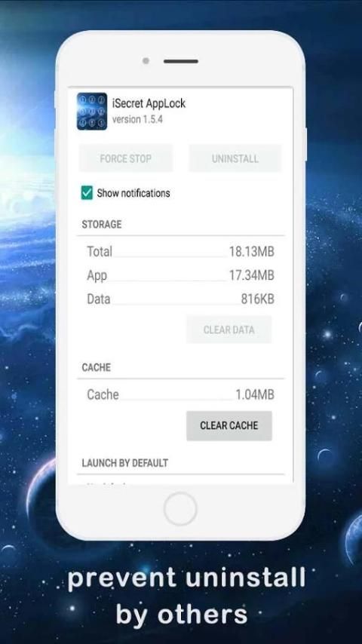362x644 pixels.
Task: Click the iSecret AppLock title text
Action: pos(149,103)
